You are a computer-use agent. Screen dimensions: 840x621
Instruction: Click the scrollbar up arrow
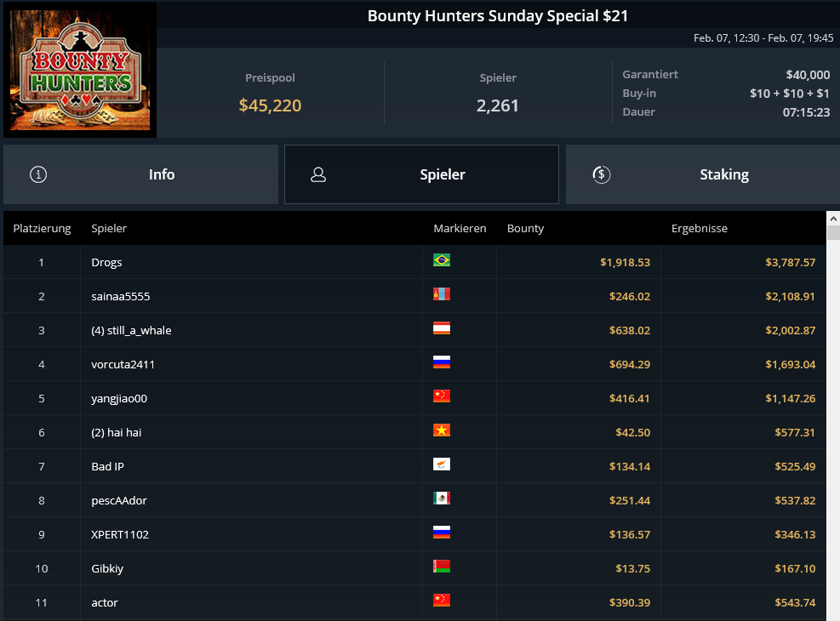(833, 219)
